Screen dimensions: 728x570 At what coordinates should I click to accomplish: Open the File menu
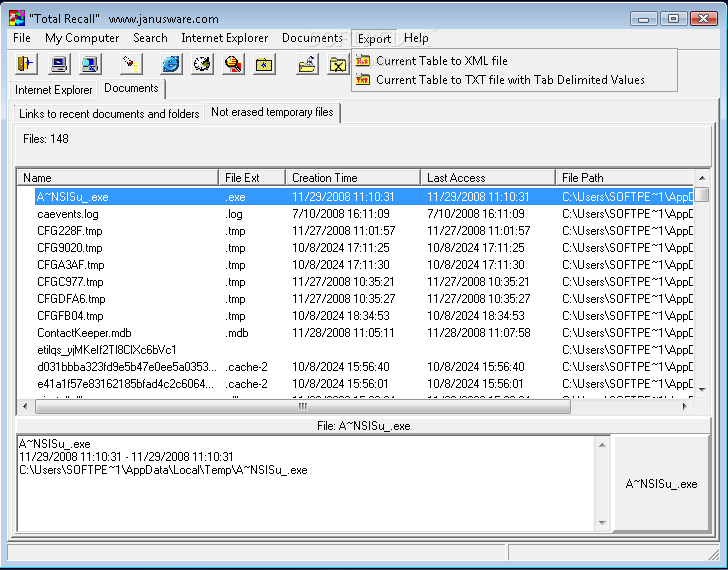(22, 38)
